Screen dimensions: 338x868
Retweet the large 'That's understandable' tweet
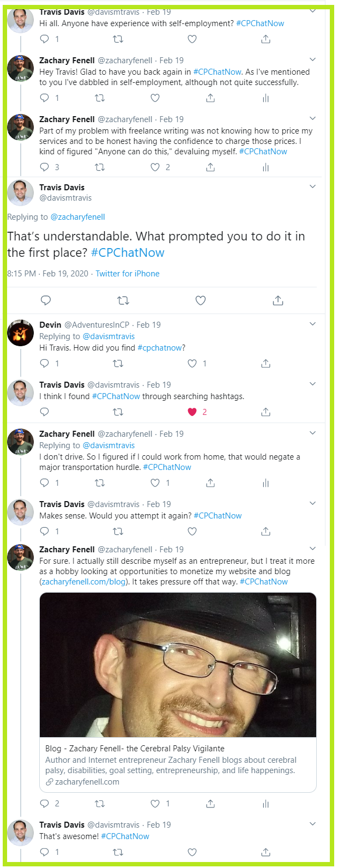123,300
